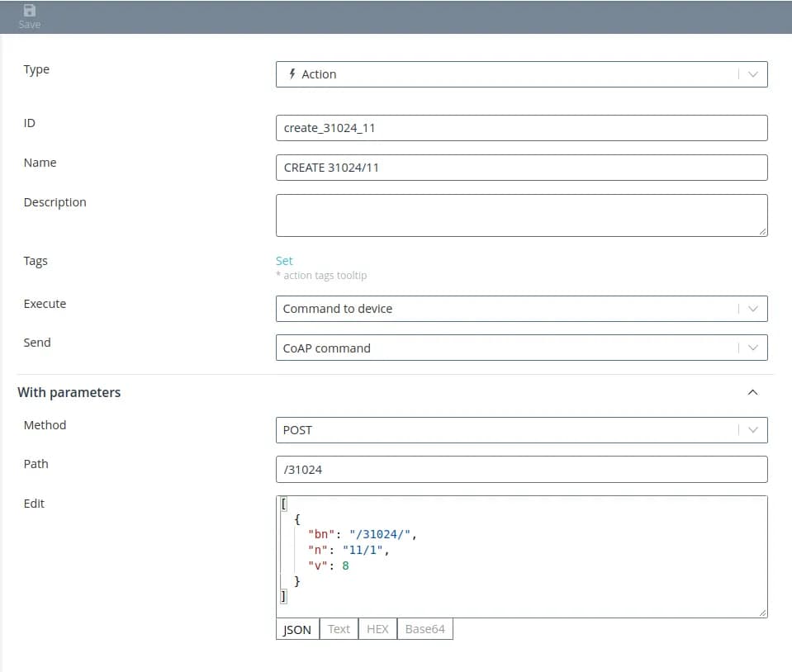Viewport: 792px width, 672px height.
Task: Switch to the JSON tab
Action: 297,629
